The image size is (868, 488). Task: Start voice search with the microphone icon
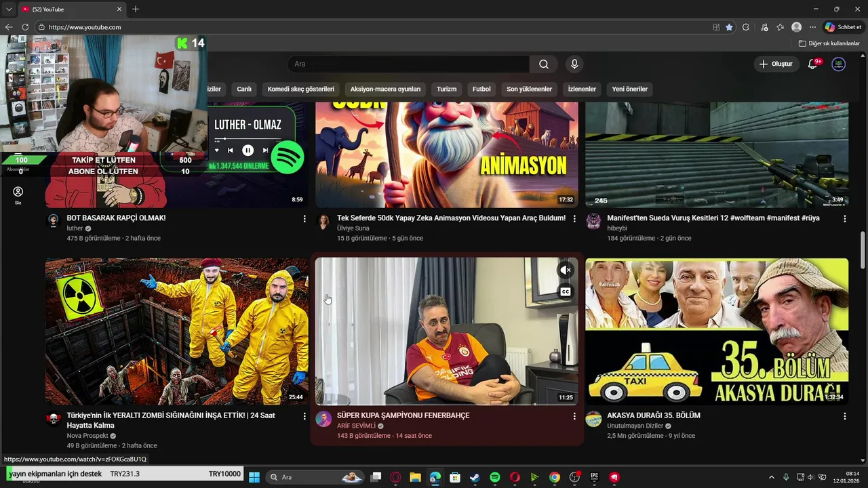(x=574, y=64)
